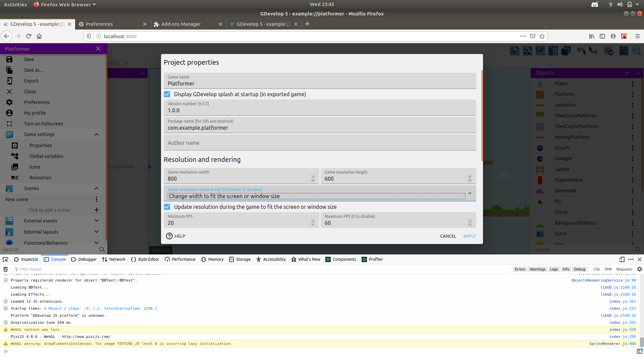Switch to the Preferences browser tab
This screenshot has width=644, height=362.
[113, 24]
